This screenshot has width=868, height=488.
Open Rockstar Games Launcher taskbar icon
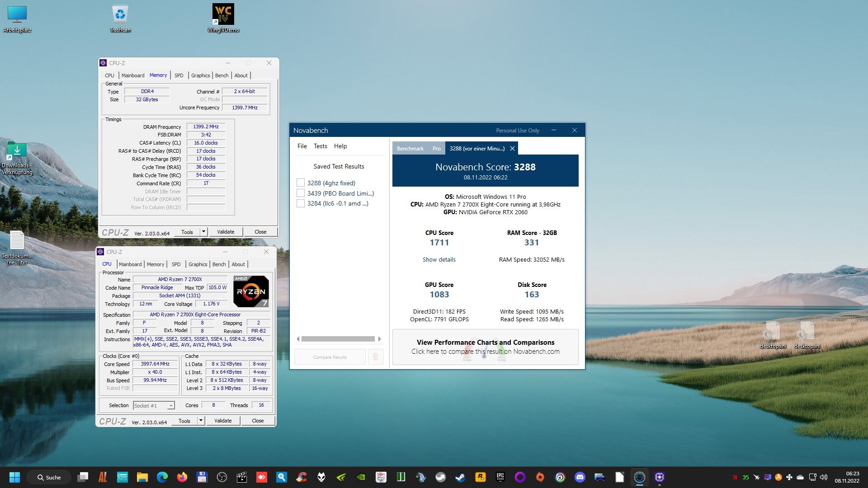(x=481, y=477)
